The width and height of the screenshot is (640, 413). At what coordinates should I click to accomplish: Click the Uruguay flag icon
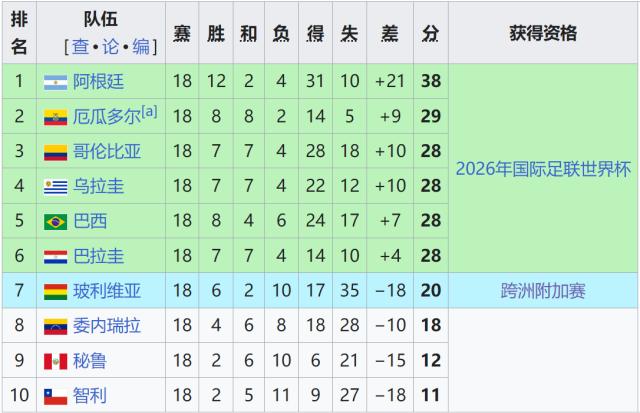tap(56, 187)
